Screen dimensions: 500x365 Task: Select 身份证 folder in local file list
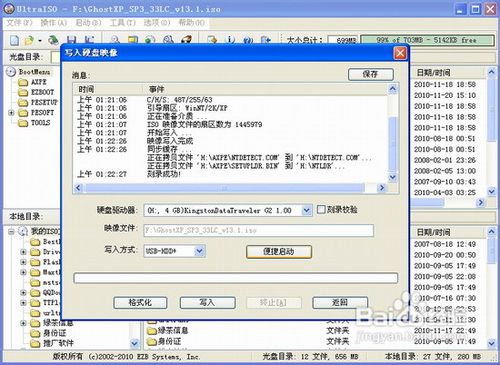click(x=164, y=341)
